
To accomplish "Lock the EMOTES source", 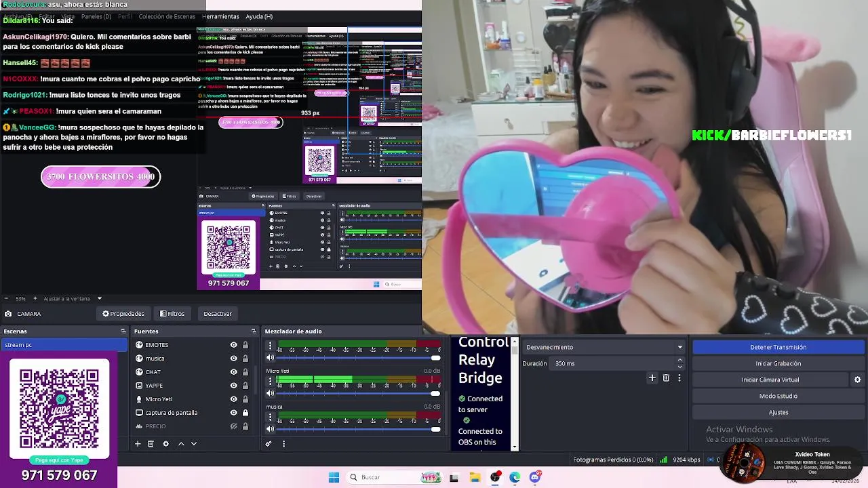I will tap(245, 345).
